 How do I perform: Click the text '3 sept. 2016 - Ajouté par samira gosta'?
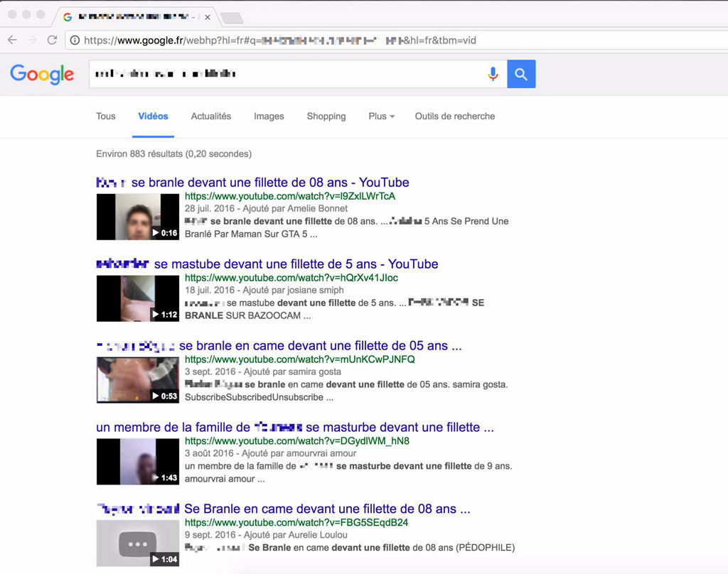click(263, 372)
